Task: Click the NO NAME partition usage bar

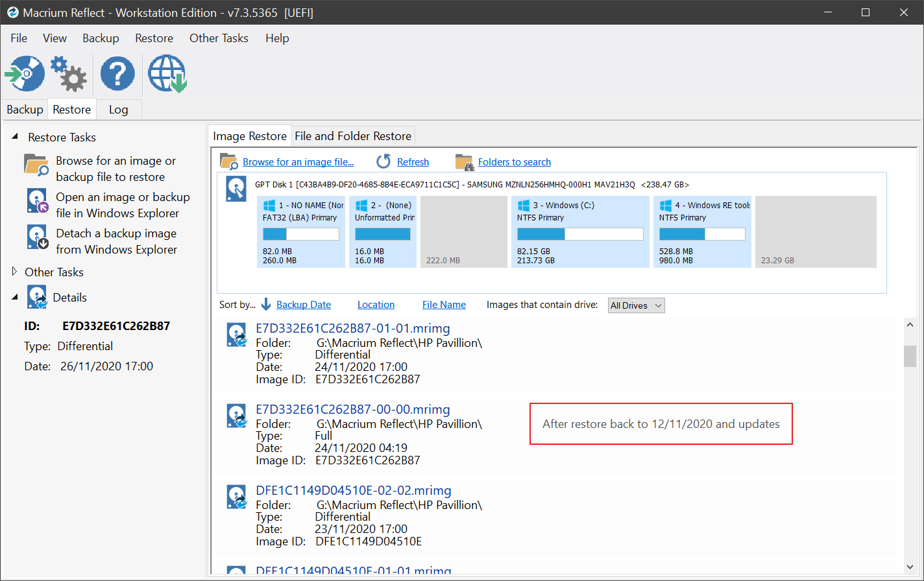Action: [x=301, y=234]
